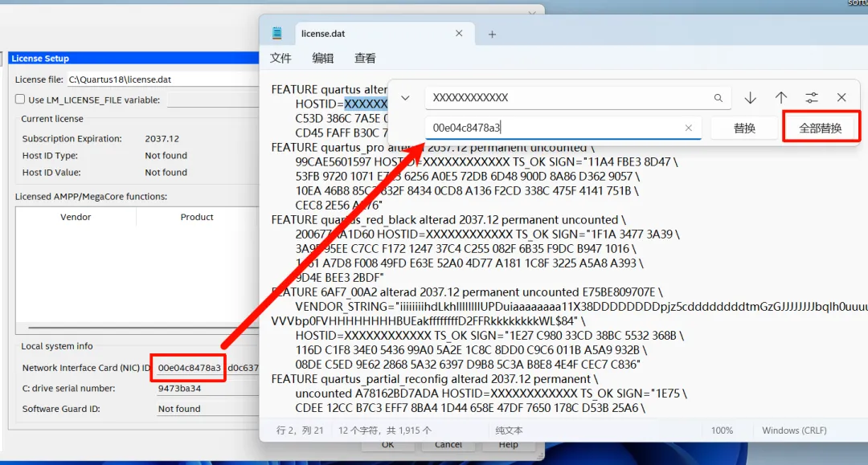Image resolution: width=868 pixels, height=465 pixels.
Task: Find previous match with up arrow
Action: (x=781, y=98)
